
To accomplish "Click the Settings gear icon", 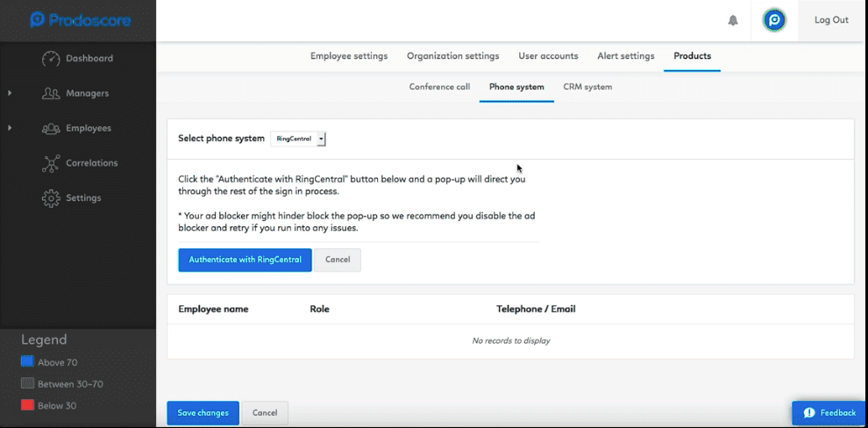I will click(x=51, y=198).
